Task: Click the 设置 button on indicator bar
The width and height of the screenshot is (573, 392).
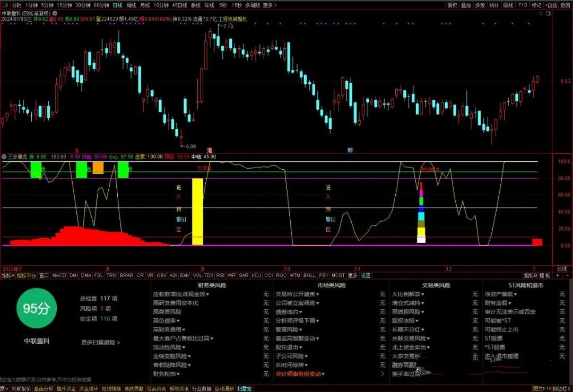Action: [x=366, y=275]
